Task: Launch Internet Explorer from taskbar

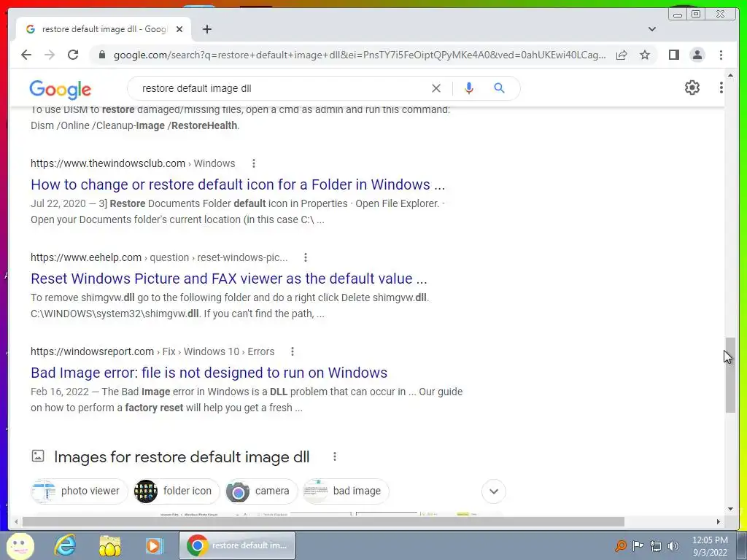Action: click(x=65, y=545)
